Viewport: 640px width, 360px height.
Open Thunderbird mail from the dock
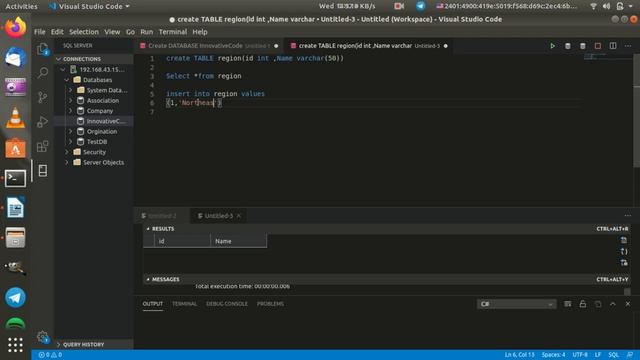tap(16, 57)
